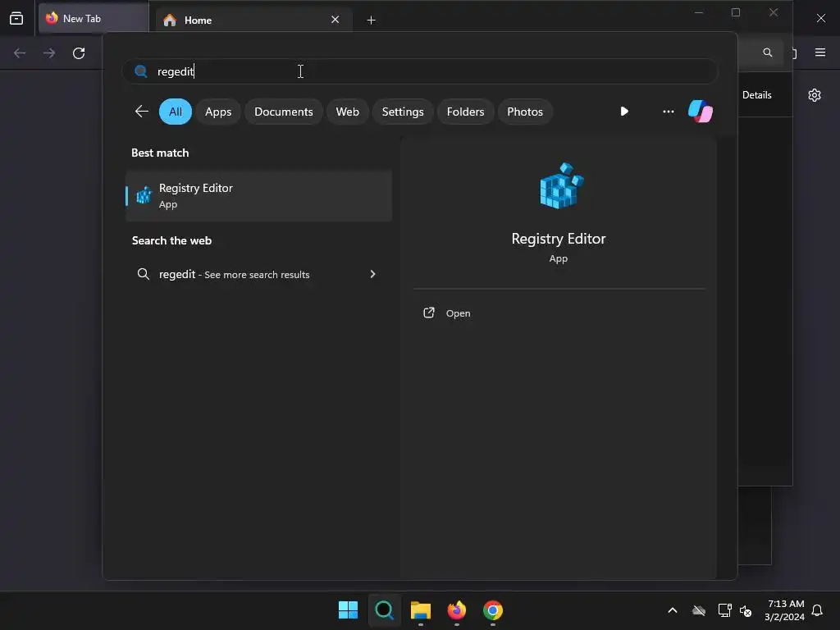The image size is (840, 630).
Task: Open Copilot from the search panel
Action: [701, 112]
